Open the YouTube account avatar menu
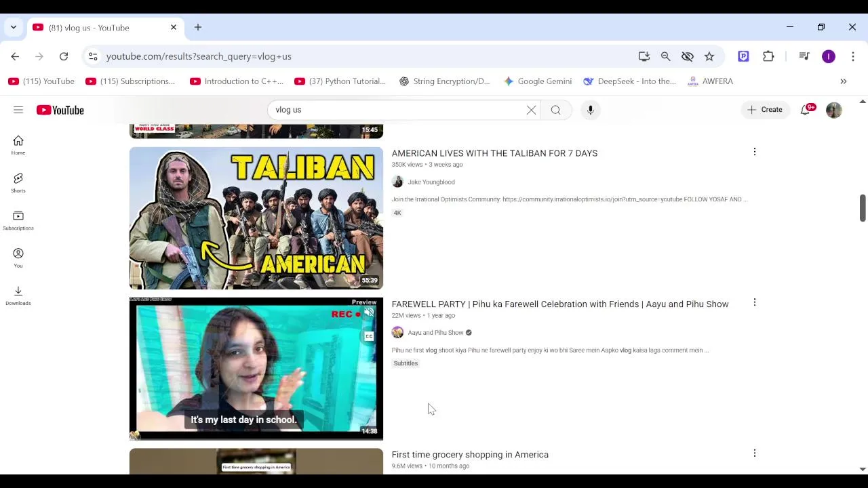The width and height of the screenshot is (868, 488). pyautogui.click(x=834, y=110)
